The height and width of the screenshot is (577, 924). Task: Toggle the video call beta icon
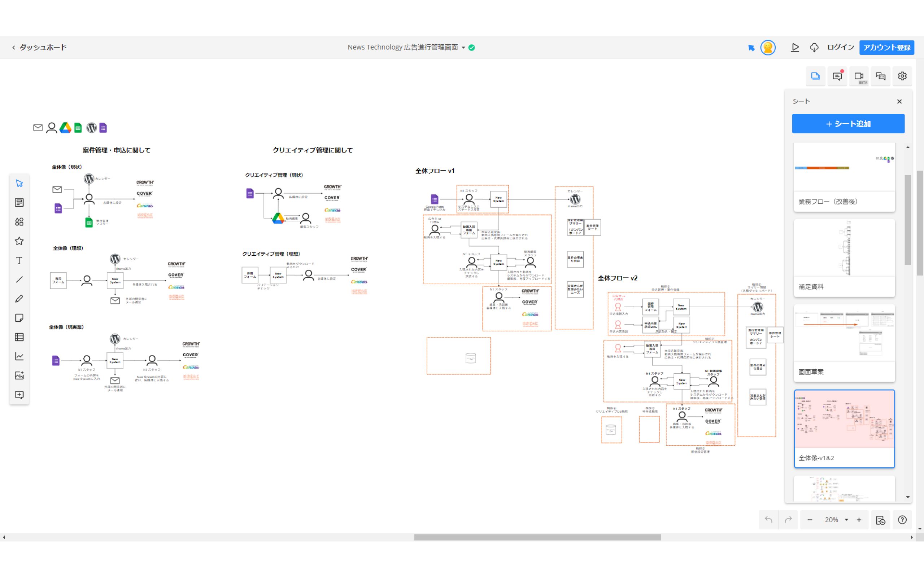click(859, 76)
